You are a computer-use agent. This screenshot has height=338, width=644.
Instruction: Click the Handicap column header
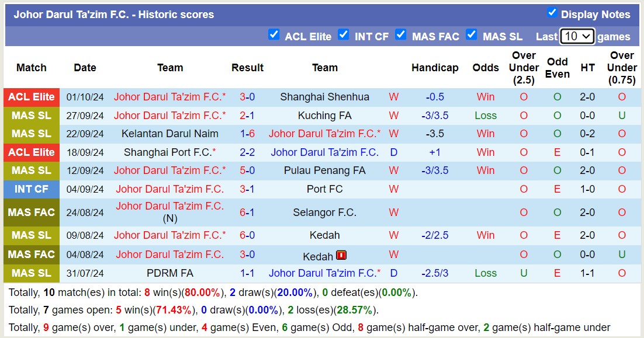click(435, 68)
